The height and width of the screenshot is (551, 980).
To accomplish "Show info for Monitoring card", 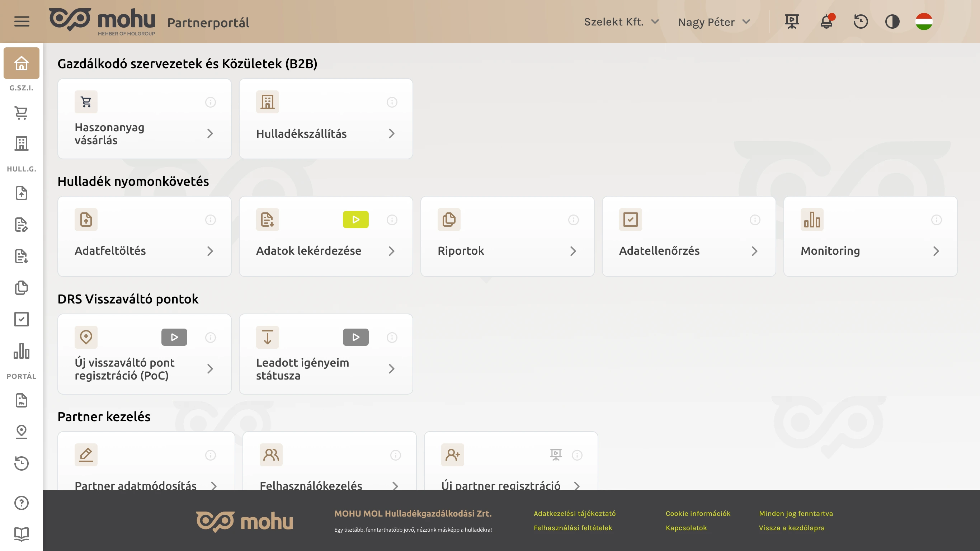I will [936, 220].
